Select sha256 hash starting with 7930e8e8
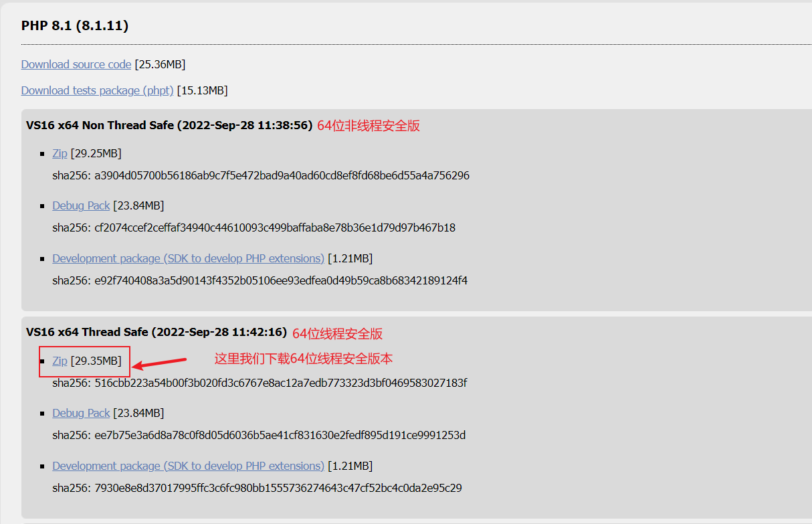 (278, 488)
